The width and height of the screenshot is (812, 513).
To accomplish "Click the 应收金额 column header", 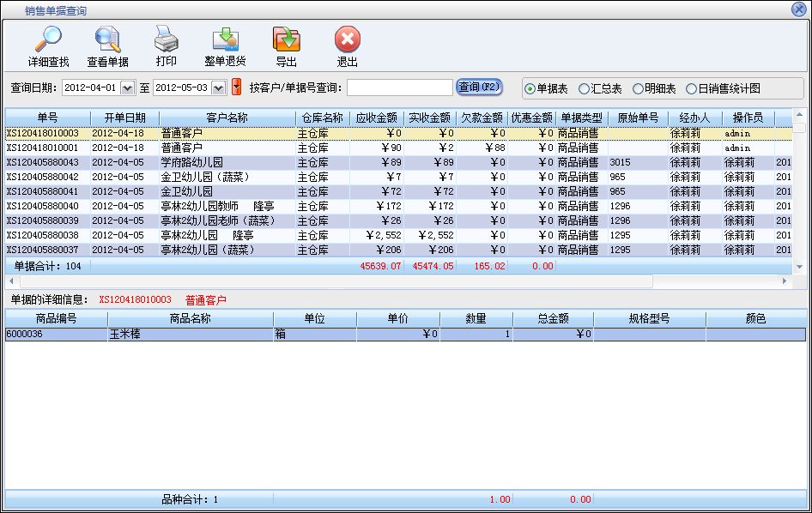I will pos(376,118).
